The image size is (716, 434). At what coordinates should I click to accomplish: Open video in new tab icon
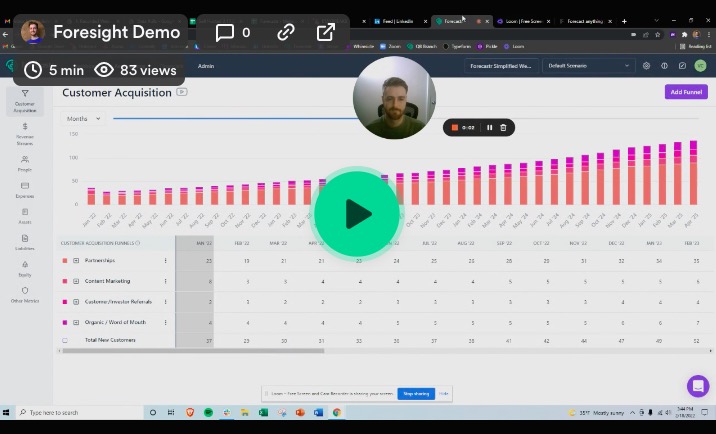(x=326, y=32)
